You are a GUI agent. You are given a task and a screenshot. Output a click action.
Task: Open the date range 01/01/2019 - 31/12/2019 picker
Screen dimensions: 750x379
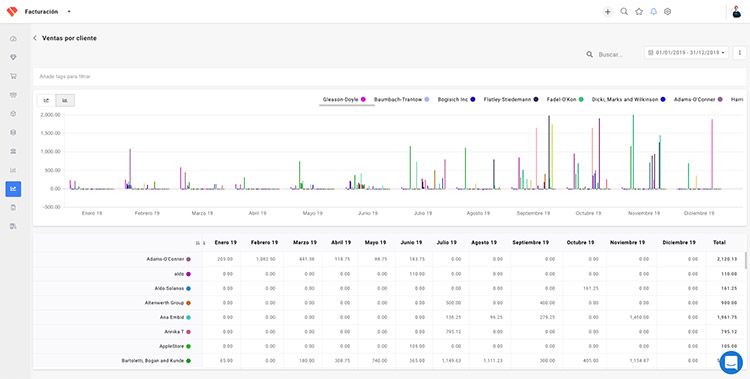click(x=686, y=53)
